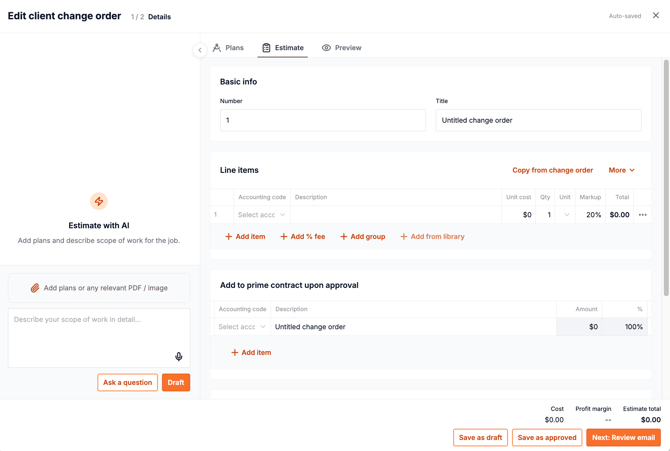Click Add group under line items
Viewport: 670px width, 451px height.
362,237
